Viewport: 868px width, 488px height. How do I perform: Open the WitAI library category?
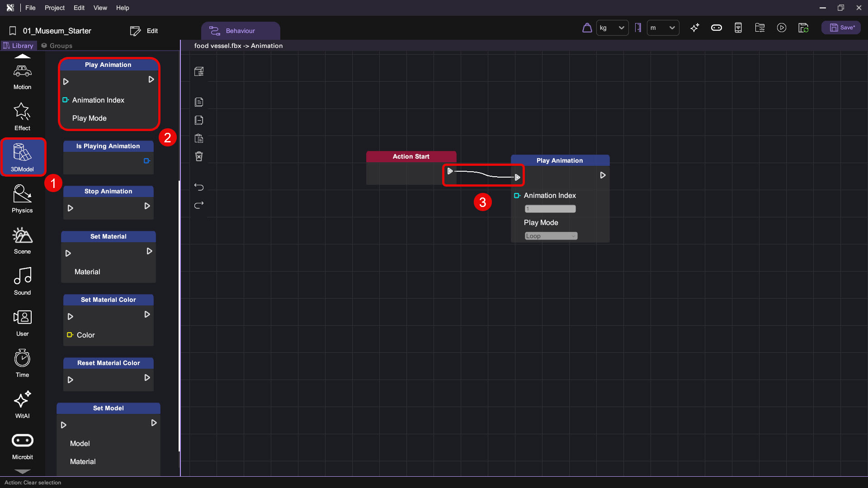(x=22, y=404)
